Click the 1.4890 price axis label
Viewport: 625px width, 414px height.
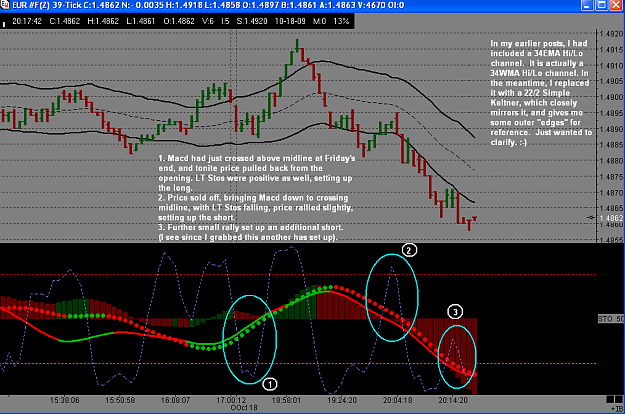[611, 129]
